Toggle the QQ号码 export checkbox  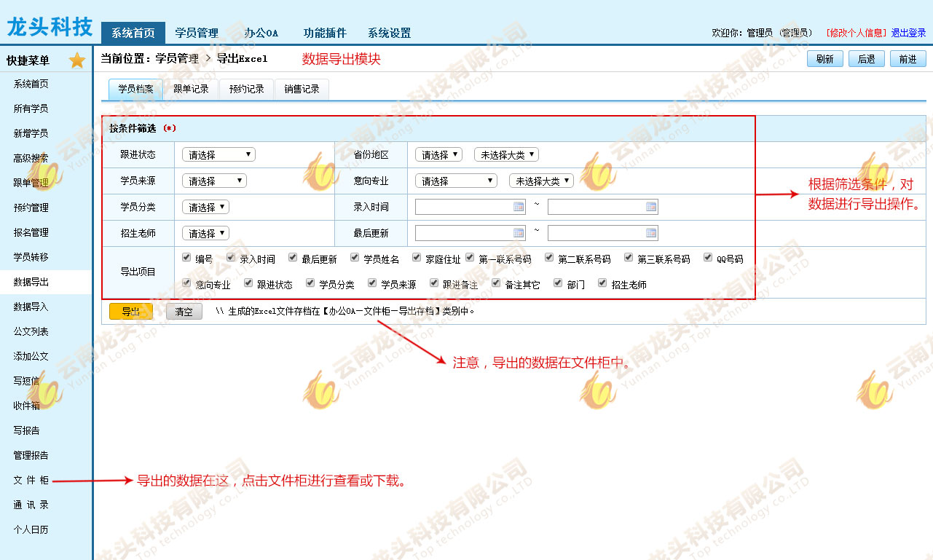pyautogui.click(x=708, y=258)
